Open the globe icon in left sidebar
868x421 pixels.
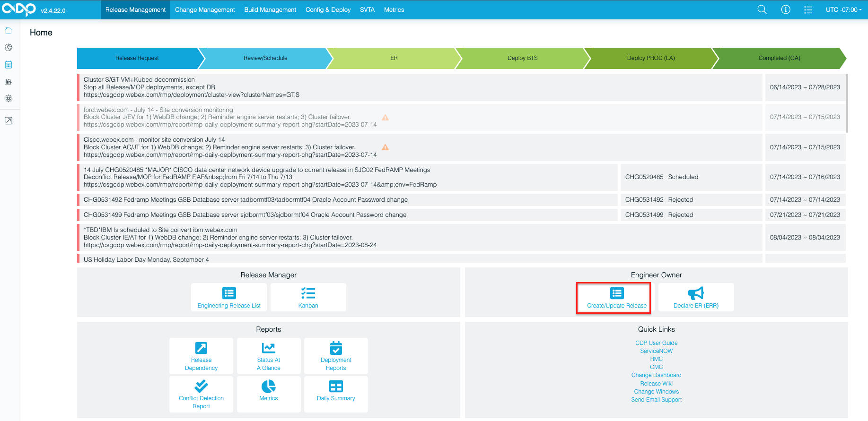9,48
